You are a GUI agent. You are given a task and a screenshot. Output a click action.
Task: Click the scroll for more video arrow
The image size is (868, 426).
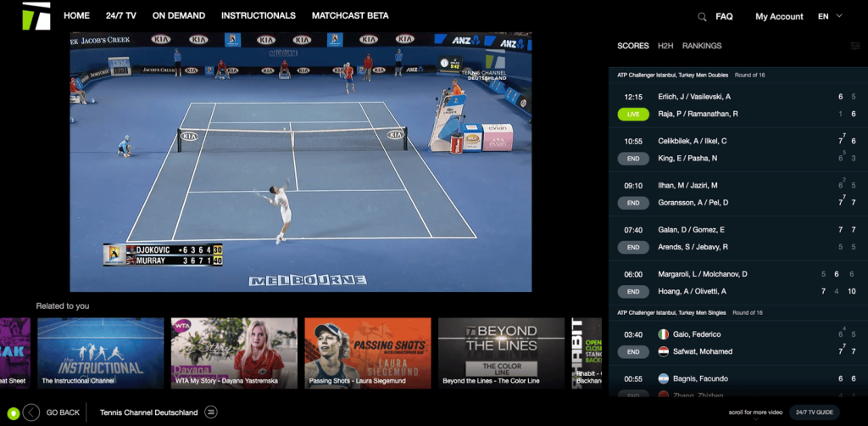(755, 419)
